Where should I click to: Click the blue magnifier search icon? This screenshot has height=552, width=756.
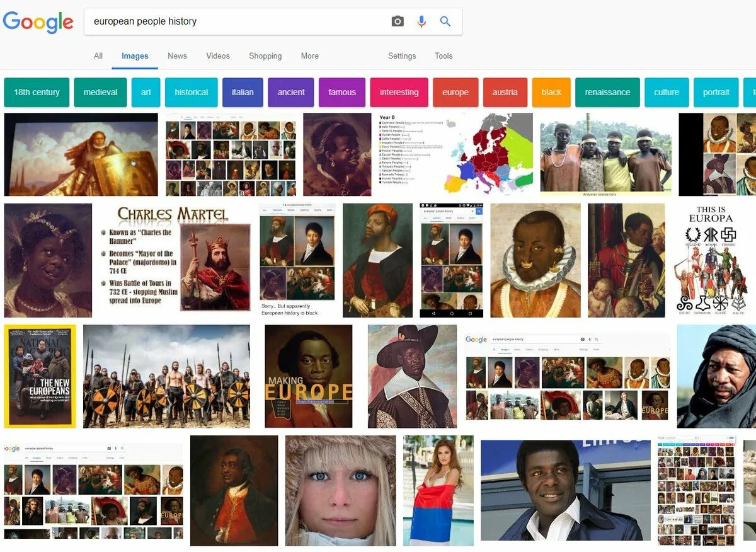tap(445, 21)
